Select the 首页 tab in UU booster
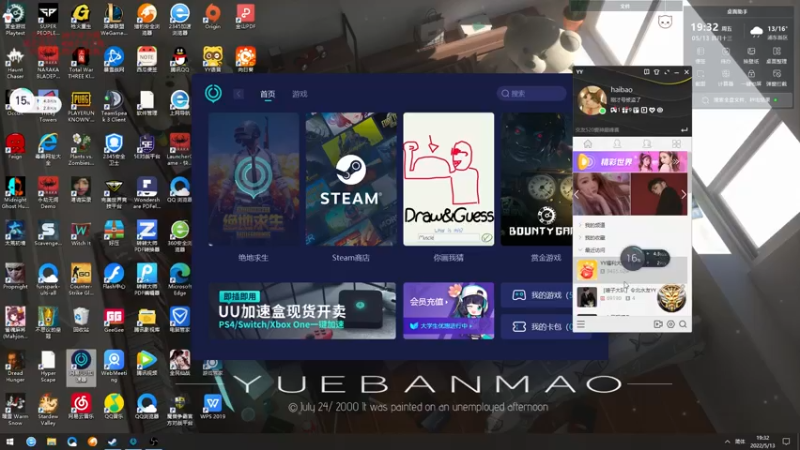The width and height of the screenshot is (800, 450). click(267, 94)
